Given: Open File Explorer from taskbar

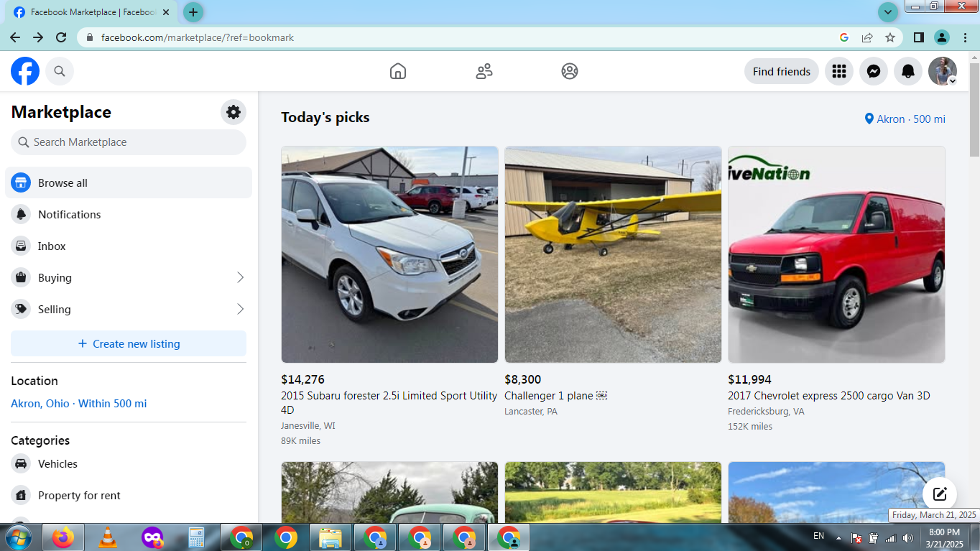Looking at the screenshot, I should [330, 537].
